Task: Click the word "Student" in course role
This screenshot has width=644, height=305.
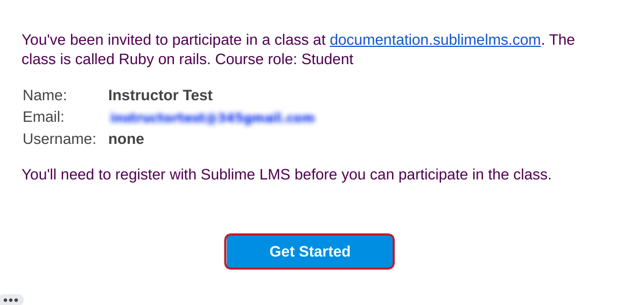Action: click(x=327, y=59)
